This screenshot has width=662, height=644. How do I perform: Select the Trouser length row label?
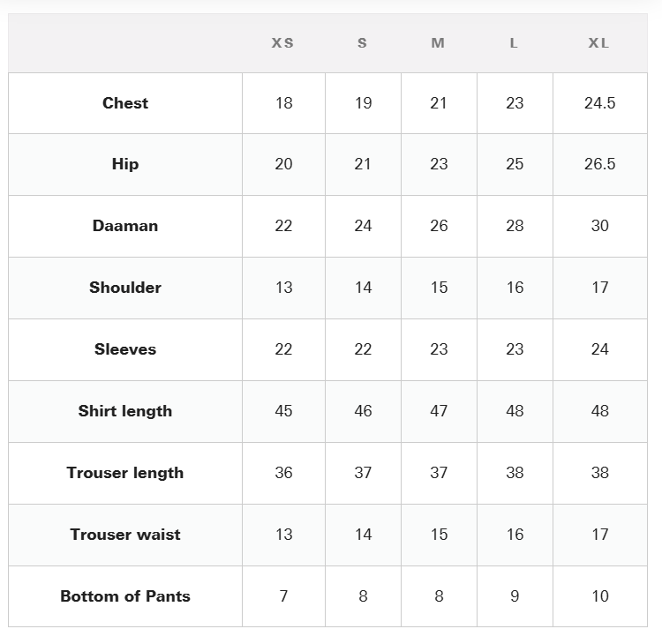coord(125,473)
